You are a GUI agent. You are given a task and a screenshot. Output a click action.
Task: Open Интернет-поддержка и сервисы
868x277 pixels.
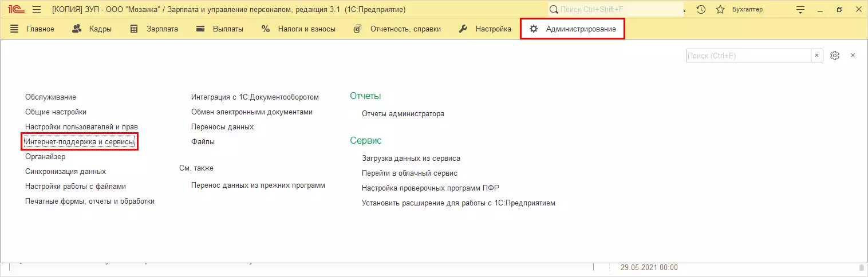coord(80,141)
